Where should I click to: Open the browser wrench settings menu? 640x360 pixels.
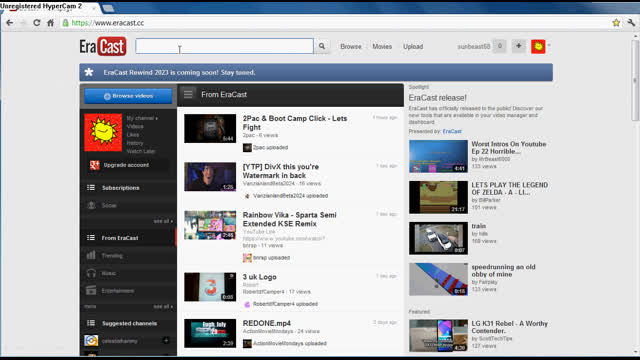pyautogui.click(x=631, y=23)
